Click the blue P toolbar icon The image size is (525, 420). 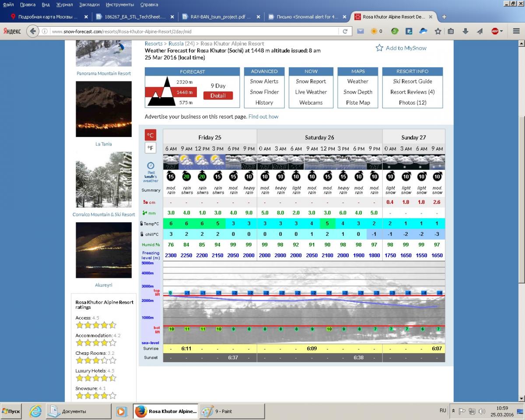click(x=409, y=31)
